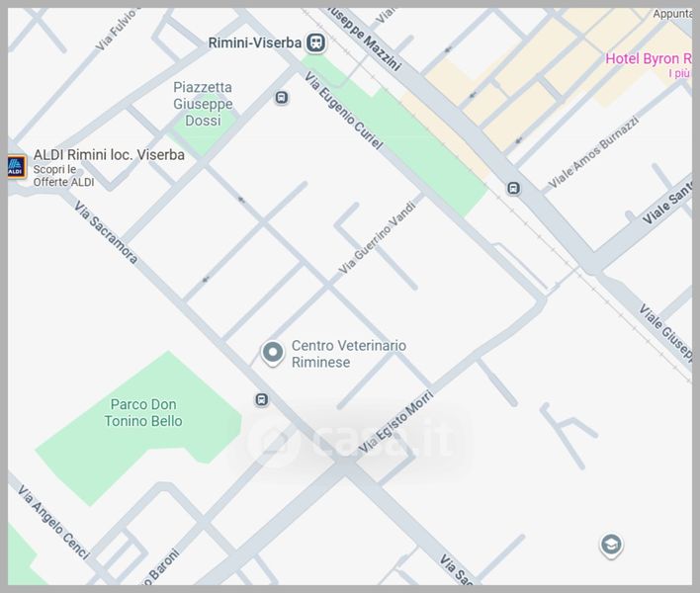Click the ALDI store logo icon
Image resolution: width=700 pixels, height=593 pixels.
click(16, 166)
